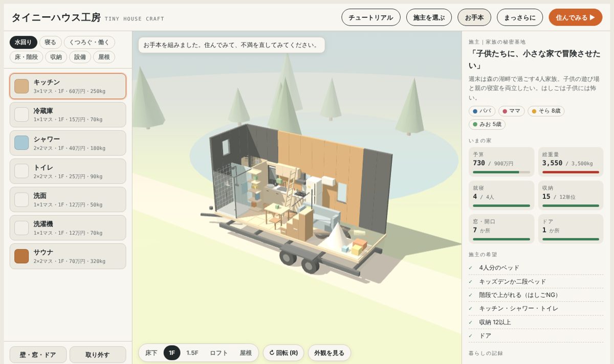Viewport: 614px width, 364px height.
Task: Open the 屋根 category tab
Action: click(104, 57)
